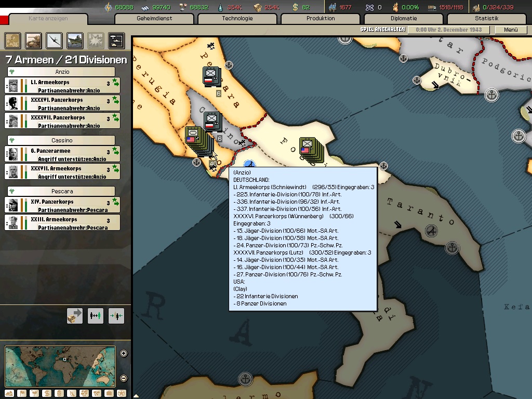Click the order arrow on LI. Armeekorps row
The width and height of the screenshot is (532, 399).
pyautogui.click(x=116, y=83)
